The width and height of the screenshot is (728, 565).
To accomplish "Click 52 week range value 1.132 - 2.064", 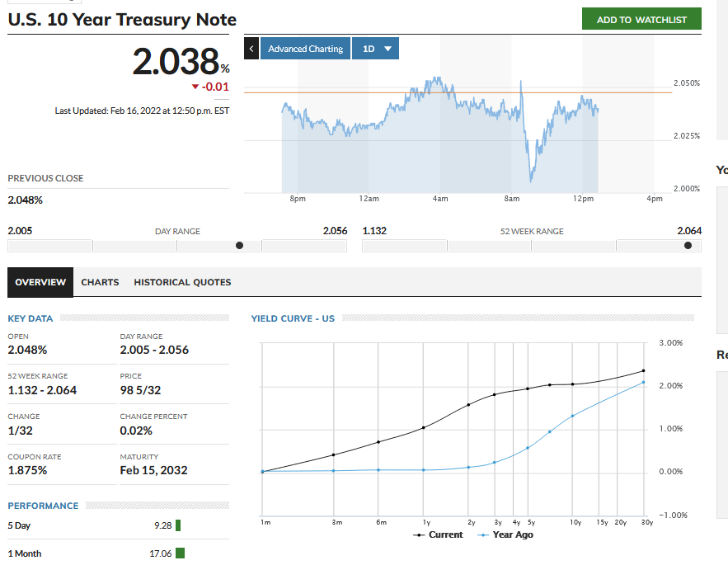I will [x=42, y=390].
